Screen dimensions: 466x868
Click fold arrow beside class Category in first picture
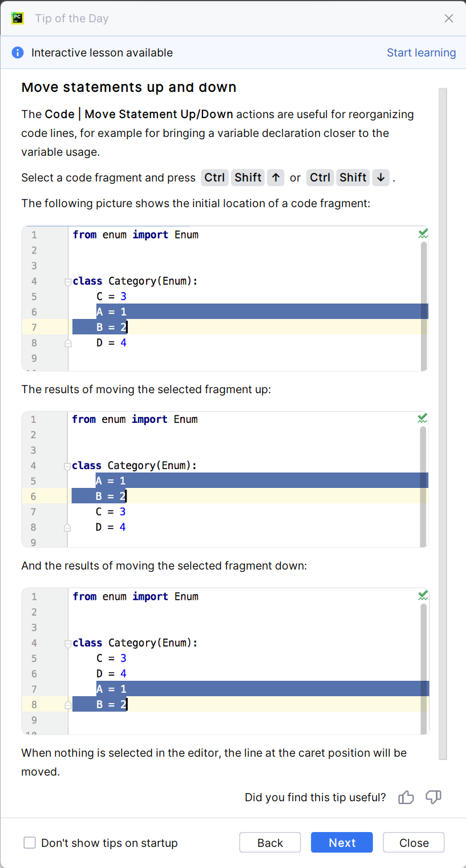click(x=68, y=281)
